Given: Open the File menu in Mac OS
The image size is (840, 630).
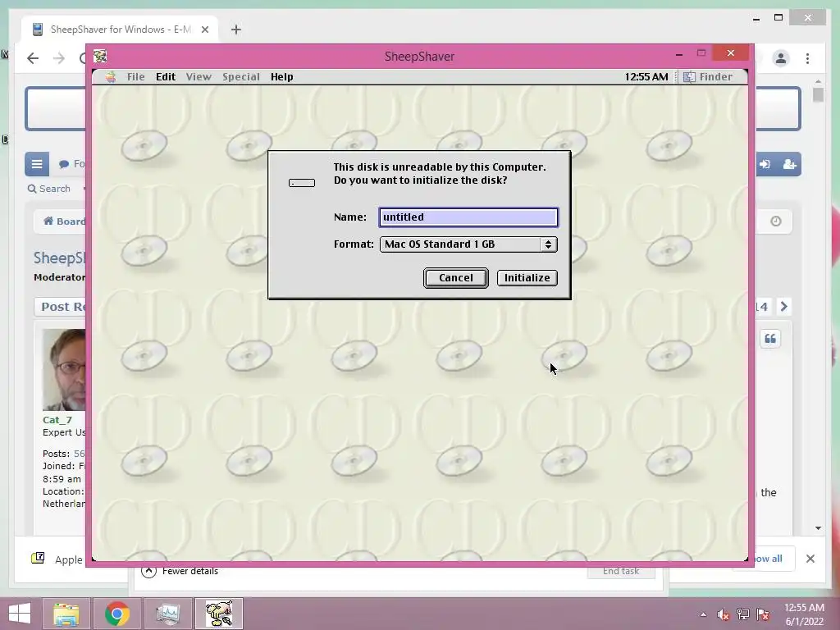Looking at the screenshot, I should [135, 76].
